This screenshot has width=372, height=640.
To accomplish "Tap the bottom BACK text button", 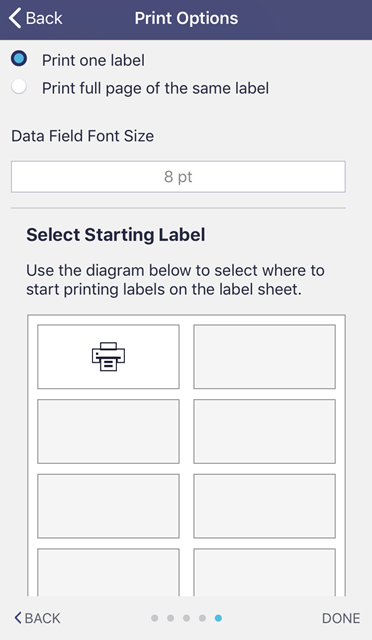I will click(x=42, y=618).
